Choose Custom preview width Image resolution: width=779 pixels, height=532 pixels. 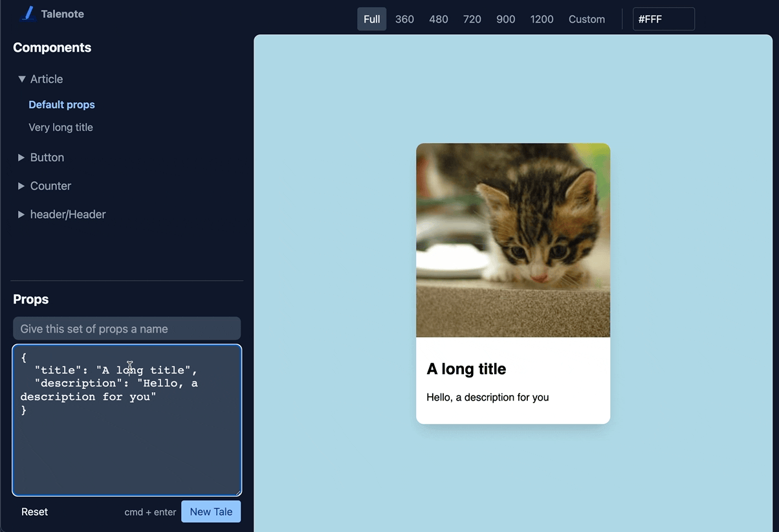(x=587, y=19)
